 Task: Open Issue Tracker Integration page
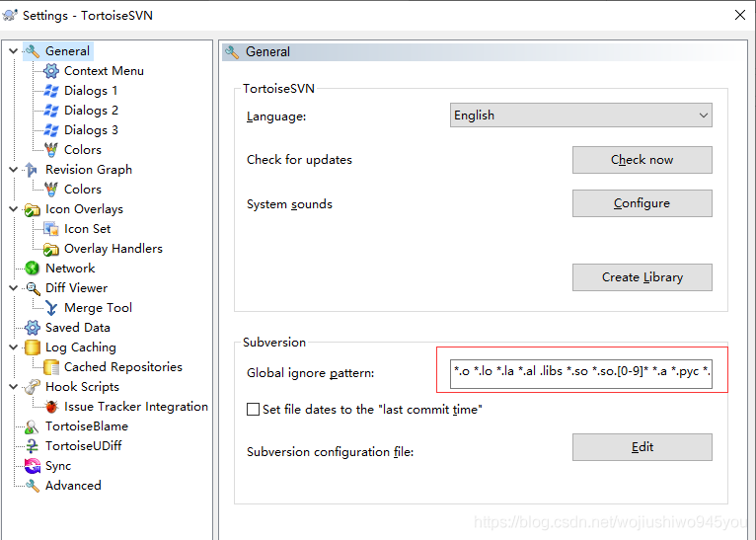tap(136, 407)
